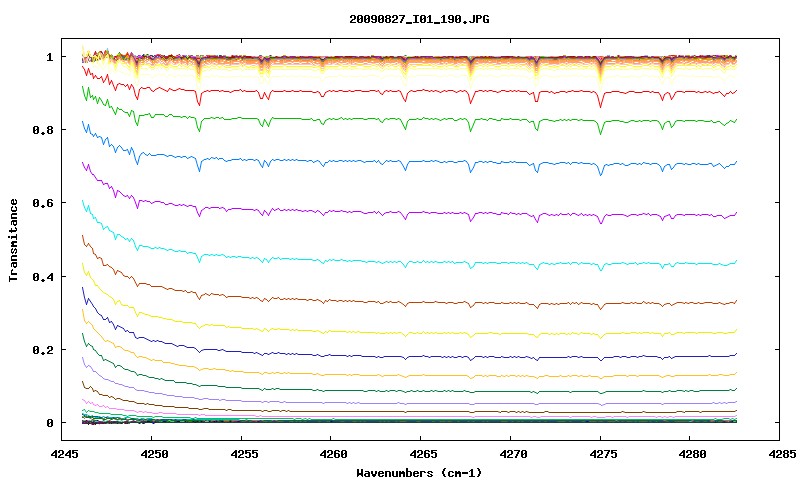Click x-axis tick label 4250

pos(153,454)
